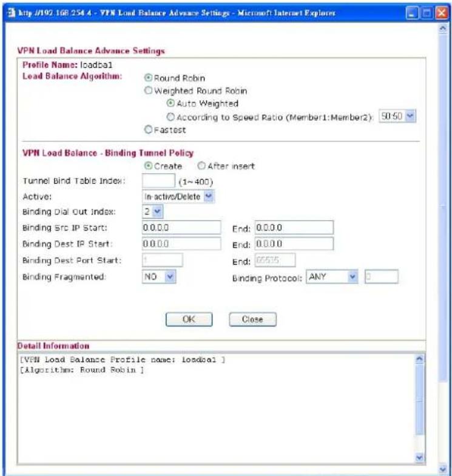Select the After insert radio button
The image size is (452, 476).
(x=201, y=166)
